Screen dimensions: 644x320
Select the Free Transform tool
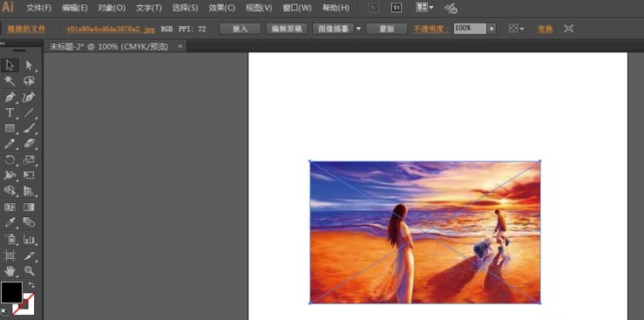click(29, 175)
